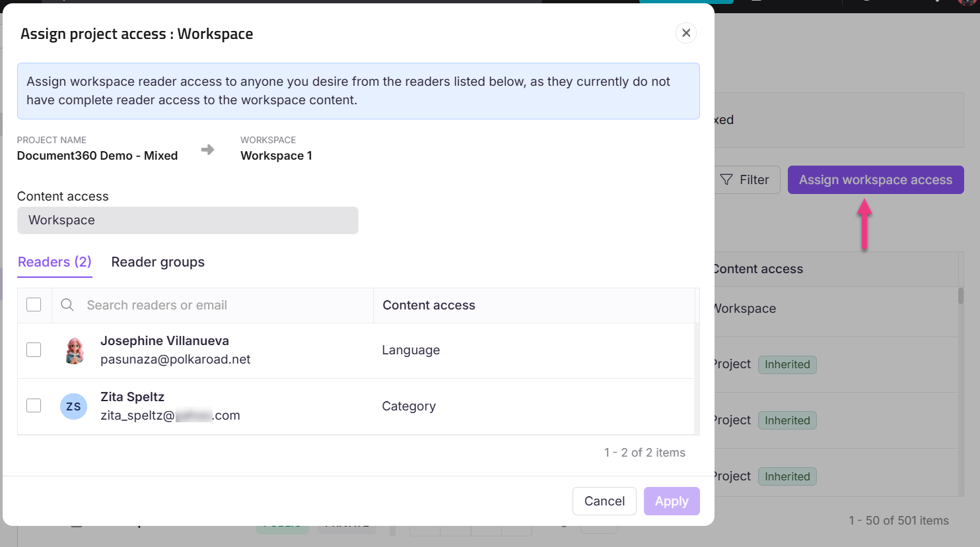
Task: Select the Readers (2) tab
Action: (x=54, y=262)
